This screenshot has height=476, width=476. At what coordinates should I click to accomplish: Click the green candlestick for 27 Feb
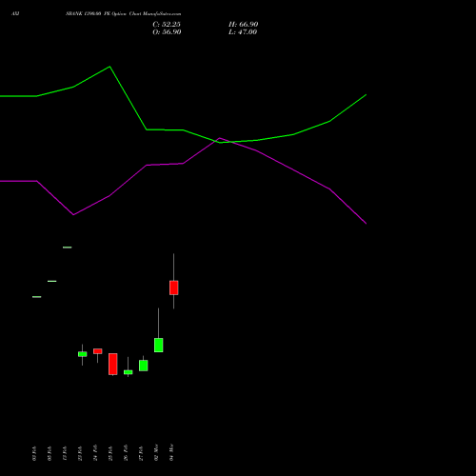pos(144,366)
